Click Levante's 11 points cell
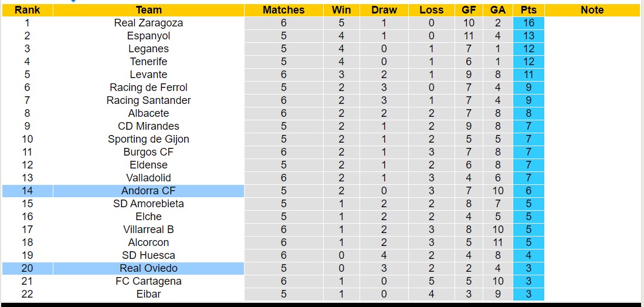Image resolution: width=644 pixels, height=307 pixels. click(528, 75)
